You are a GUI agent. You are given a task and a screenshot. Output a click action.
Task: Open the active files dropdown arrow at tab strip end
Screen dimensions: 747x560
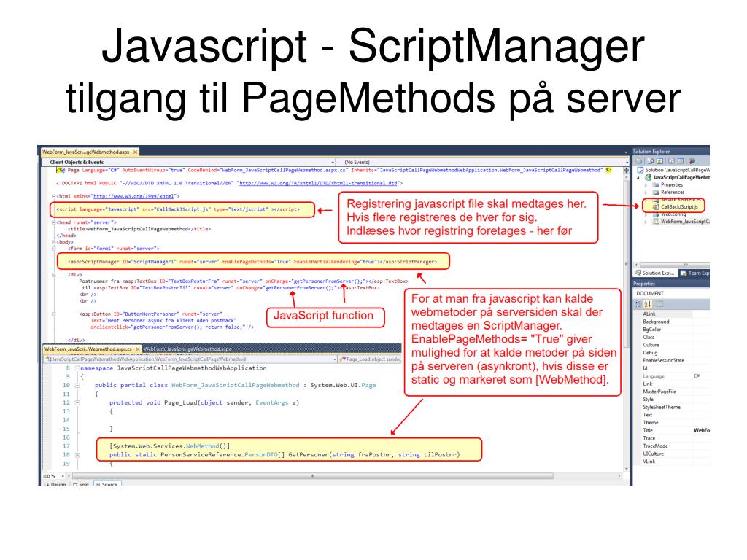click(626, 152)
